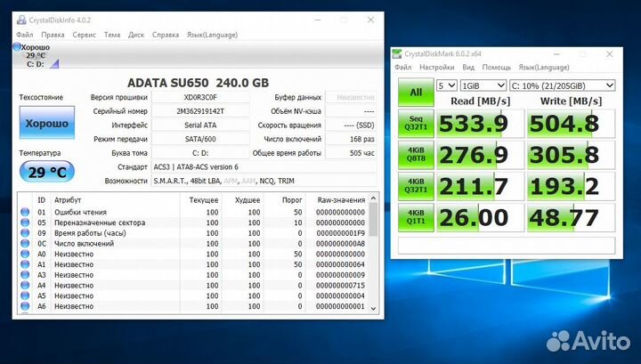This screenshot has width=641, height=364.
Task: Click status circle for attribute A1
Action: click(25, 264)
